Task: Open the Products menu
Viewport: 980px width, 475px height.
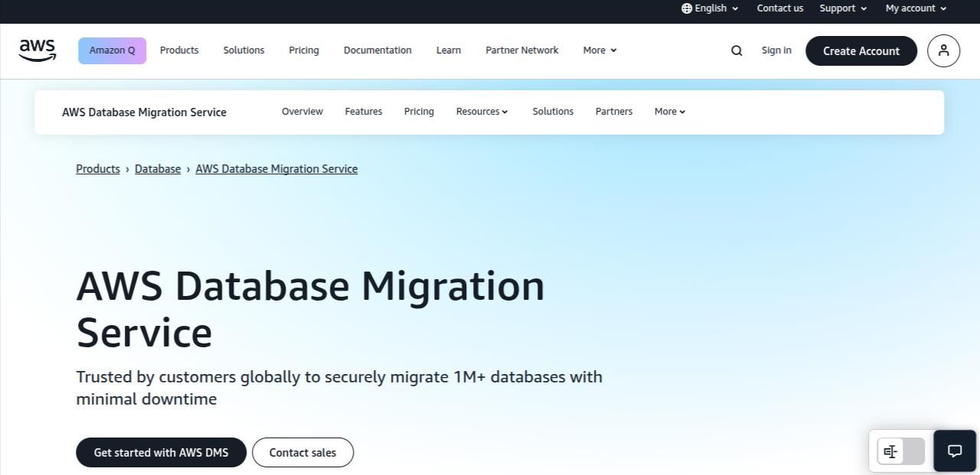Action: click(179, 50)
